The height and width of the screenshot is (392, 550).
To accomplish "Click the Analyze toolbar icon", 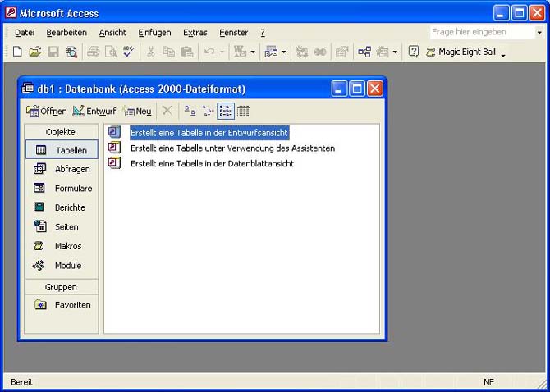I will coord(271,52).
